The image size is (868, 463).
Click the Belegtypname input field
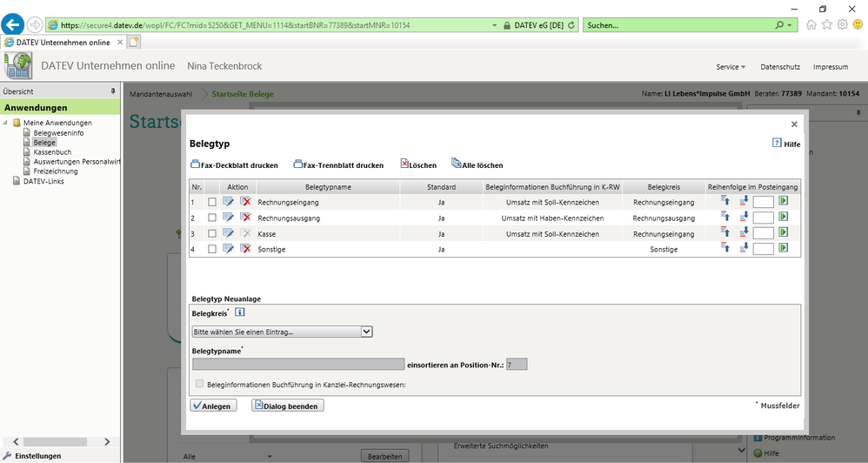click(298, 364)
